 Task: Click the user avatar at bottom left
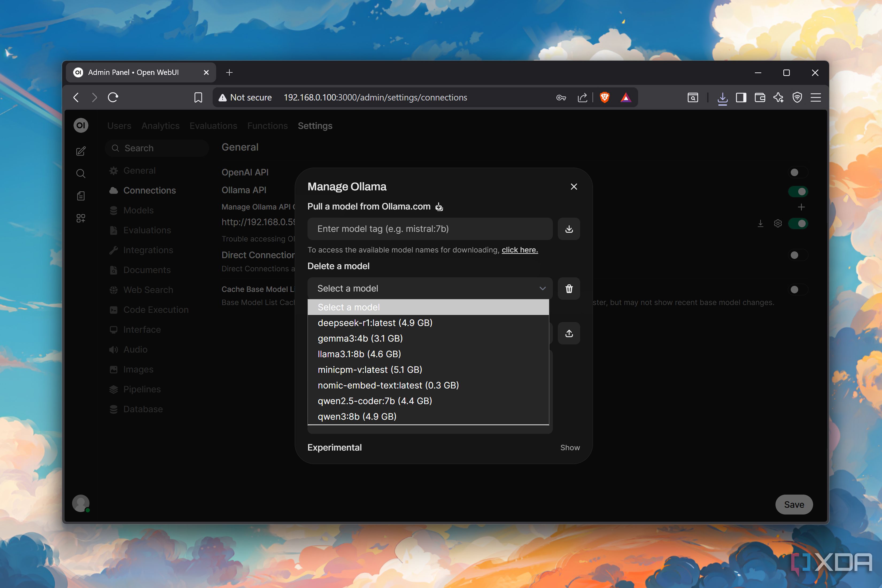pos(81,503)
